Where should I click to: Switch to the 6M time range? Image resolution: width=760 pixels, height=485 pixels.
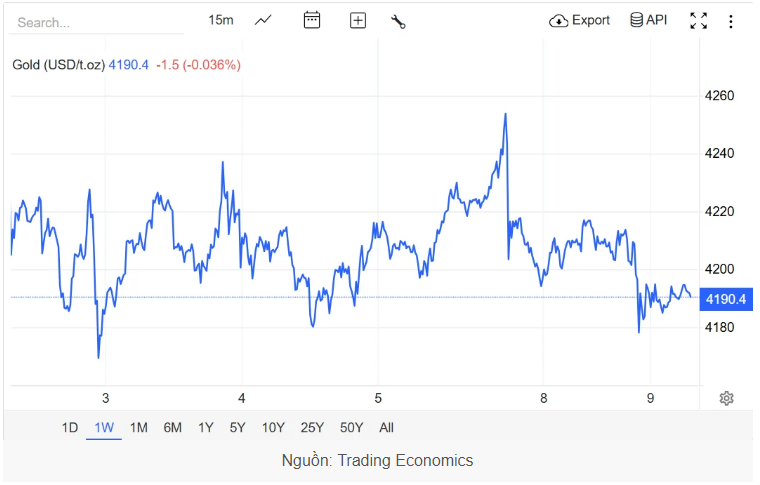(173, 428)
